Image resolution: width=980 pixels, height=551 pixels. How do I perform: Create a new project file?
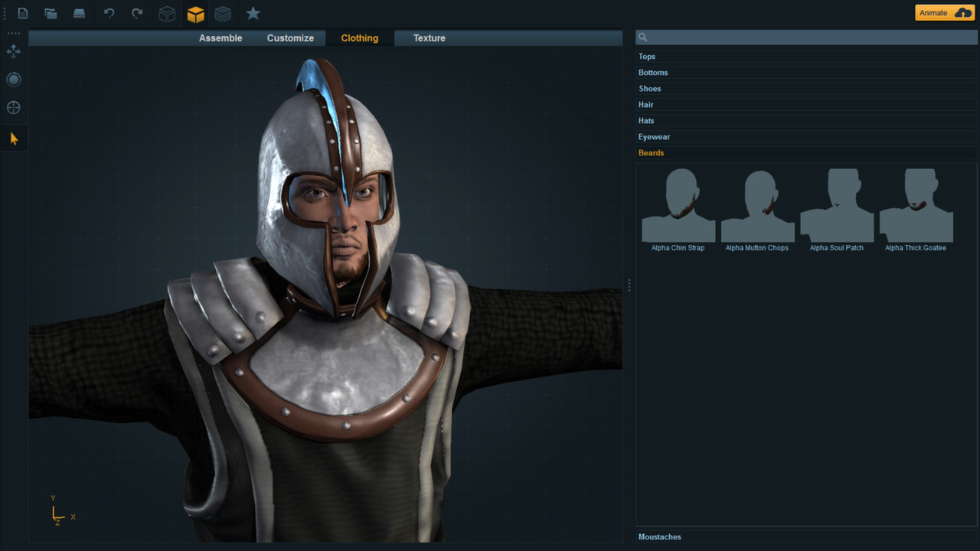coord(22,13)
